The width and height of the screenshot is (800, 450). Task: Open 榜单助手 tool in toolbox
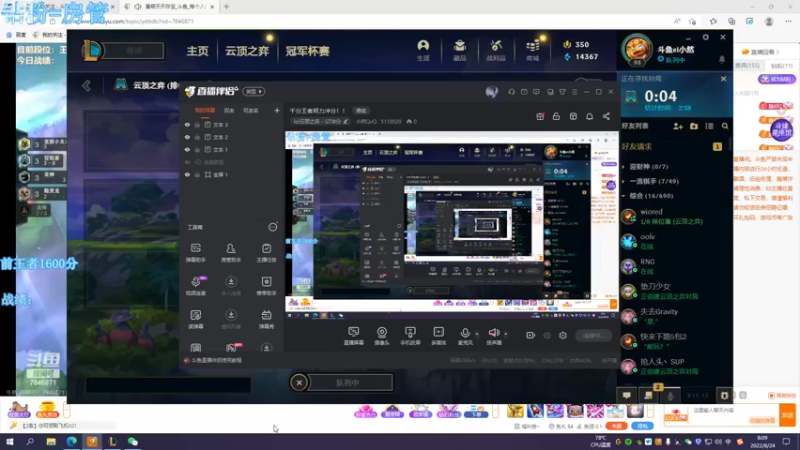(x=266, y=286)
